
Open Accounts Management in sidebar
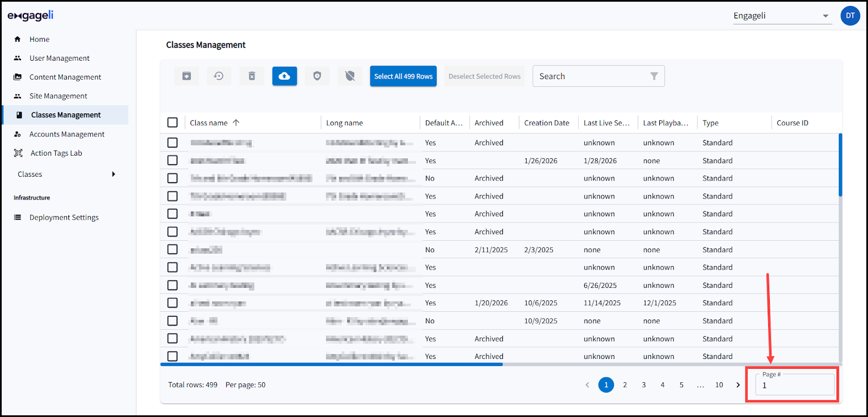pyautogui.click(x=67, y=134)
